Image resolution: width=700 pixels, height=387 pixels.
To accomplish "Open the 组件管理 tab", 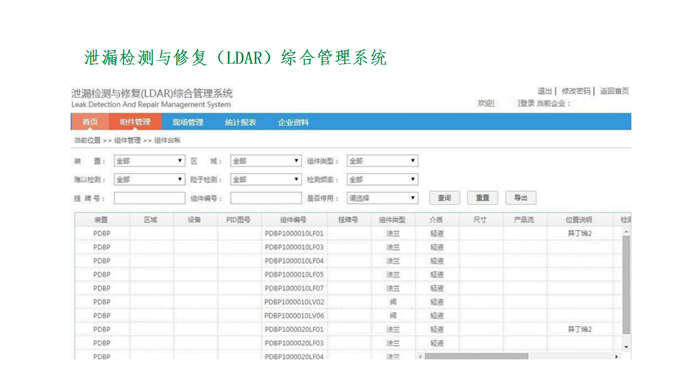I will [x=135, y=122].
